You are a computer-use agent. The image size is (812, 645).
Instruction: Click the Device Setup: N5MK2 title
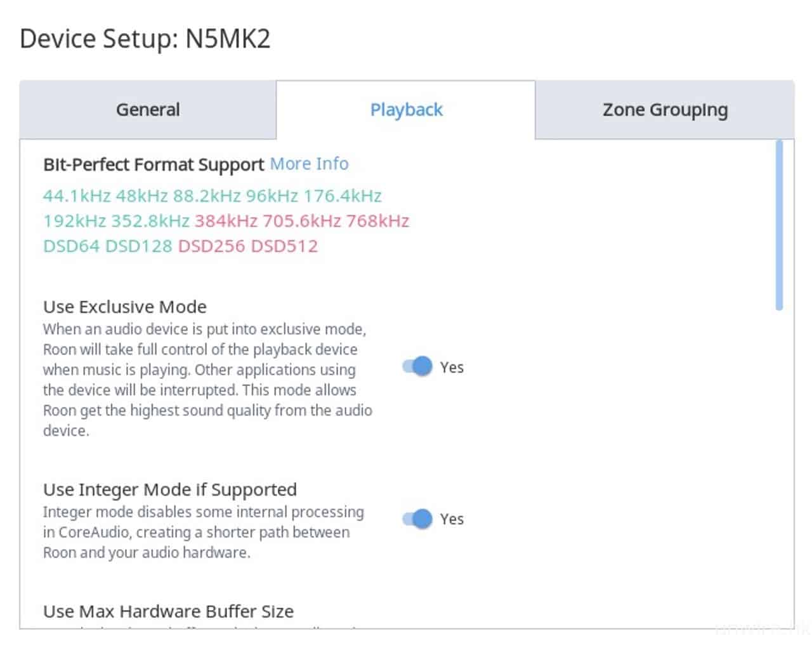145,39
